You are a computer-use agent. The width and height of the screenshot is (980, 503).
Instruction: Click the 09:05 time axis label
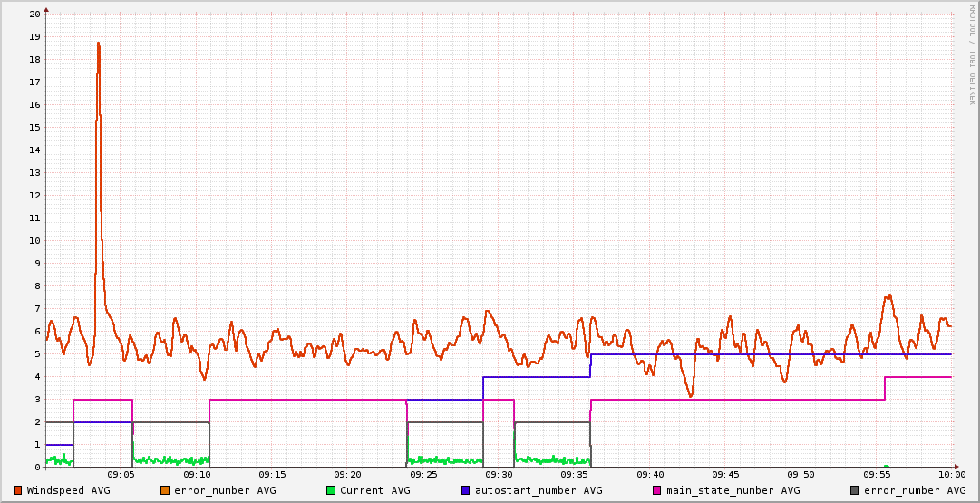(121, 475)
